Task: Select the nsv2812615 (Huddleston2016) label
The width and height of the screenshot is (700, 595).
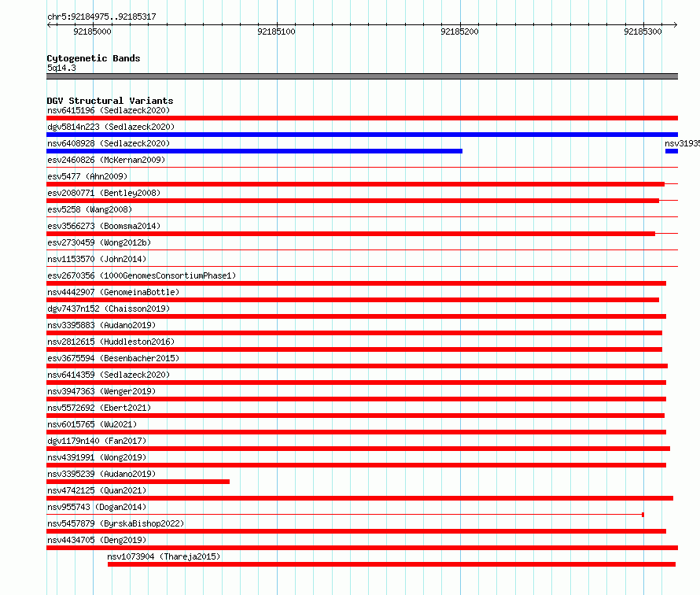Action: coord(111,342)
